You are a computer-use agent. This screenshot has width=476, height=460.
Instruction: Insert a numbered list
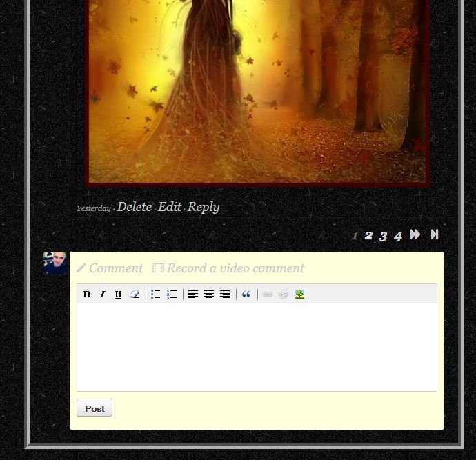coord(172,294)
